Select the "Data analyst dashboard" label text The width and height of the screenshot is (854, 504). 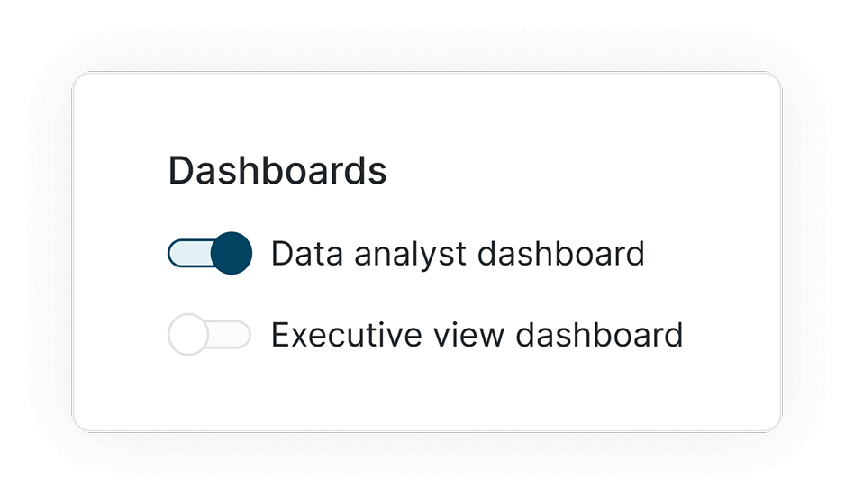pyautogui.click(x=458, y=254)
